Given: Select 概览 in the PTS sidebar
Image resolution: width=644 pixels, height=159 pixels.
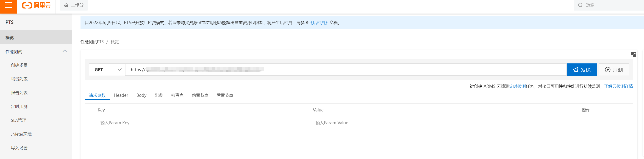Looking at the screenshot, I should click(36, 37).
